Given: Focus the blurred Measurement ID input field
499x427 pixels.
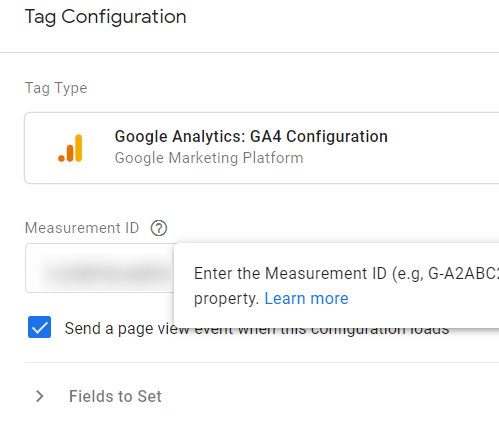Looking at the screenshot, I should (x=99, y=268).
